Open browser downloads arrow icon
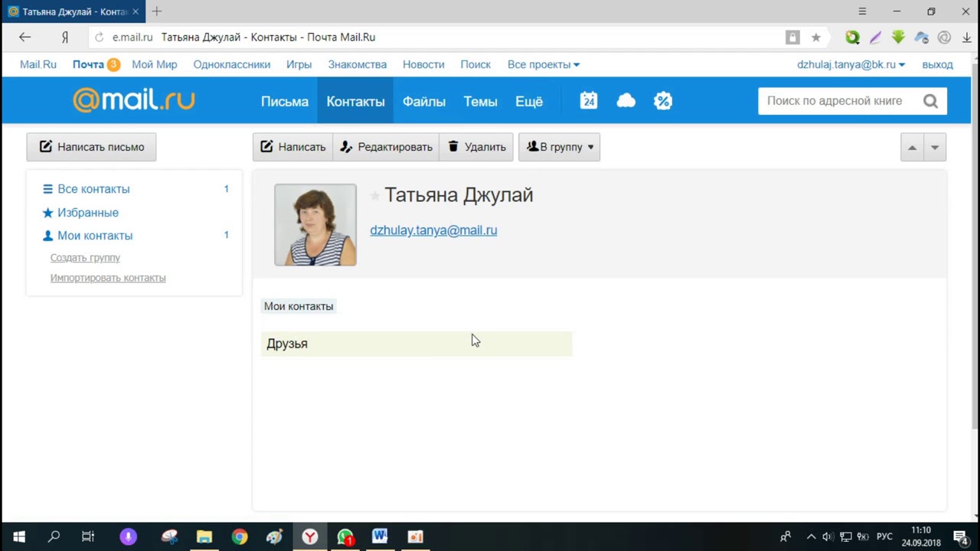This screenshot has width=980, height=551. click(967, 37)
